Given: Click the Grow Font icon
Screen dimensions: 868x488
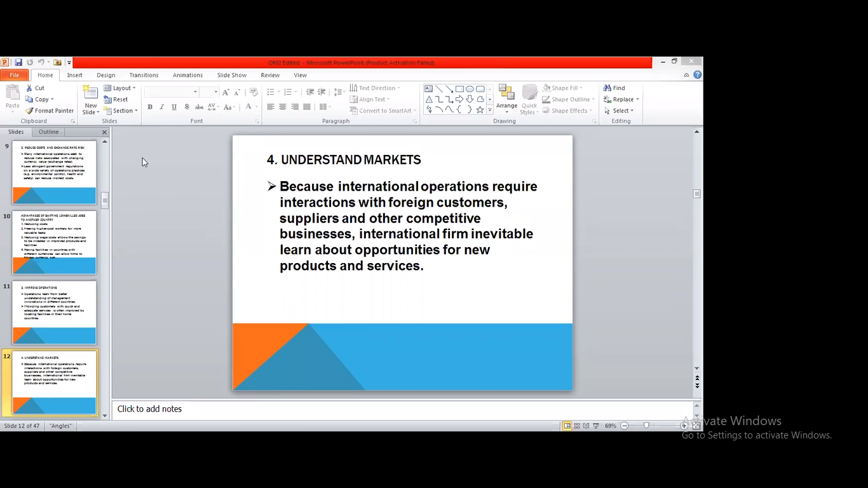Looking at the screenshot, I should point(226,92).
